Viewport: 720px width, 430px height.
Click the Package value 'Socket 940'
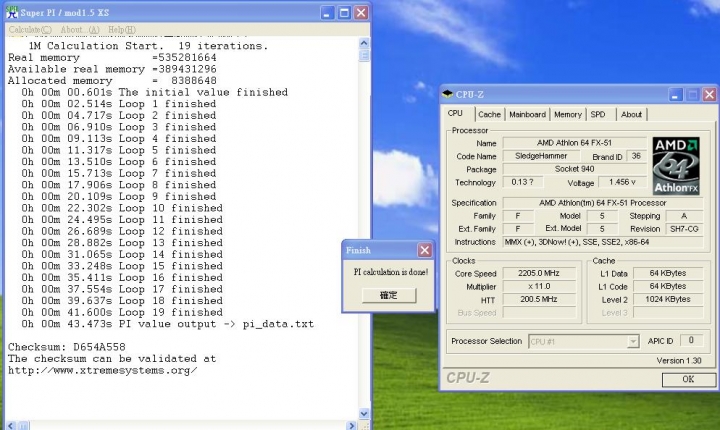(x=574, y=169)
